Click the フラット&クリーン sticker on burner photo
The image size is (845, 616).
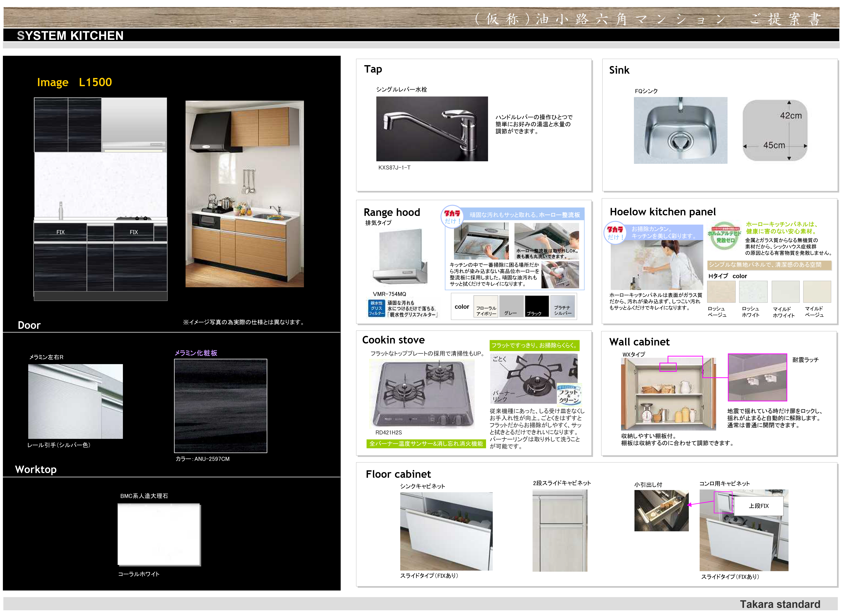pyautogui.click(x=569, y=395)
